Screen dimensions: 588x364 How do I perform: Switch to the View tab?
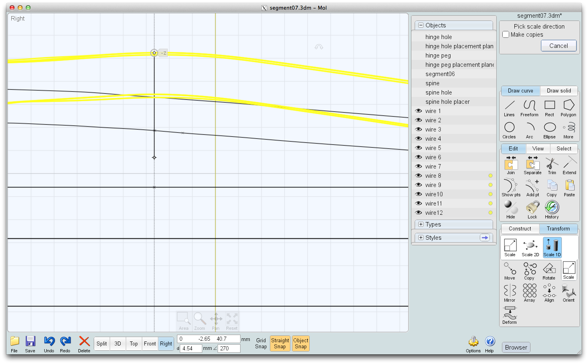point(538,149)
